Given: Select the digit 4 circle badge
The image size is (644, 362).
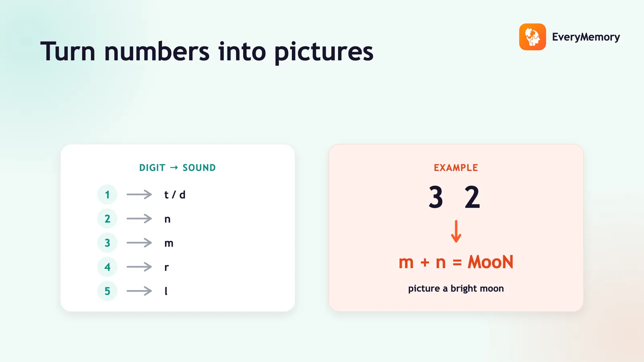Looking at the screenshot, I should pyautogui.click(x=107, y=267).
